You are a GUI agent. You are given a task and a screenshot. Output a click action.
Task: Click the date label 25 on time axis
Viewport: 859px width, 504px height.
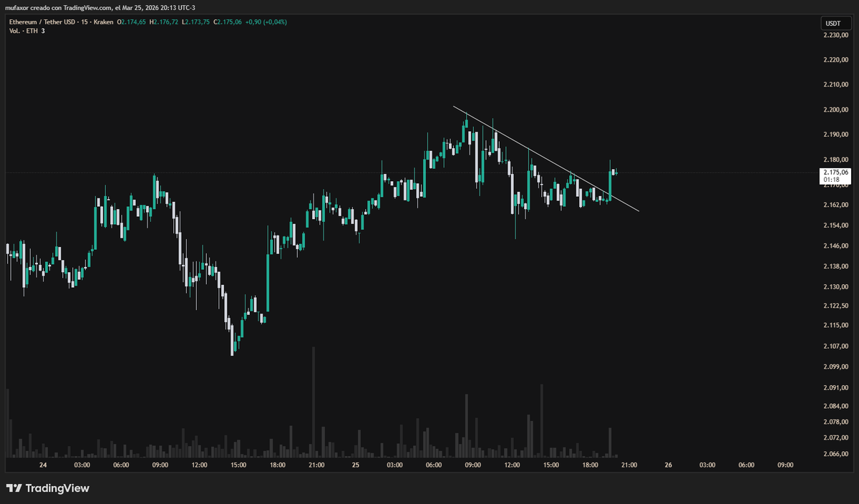(356, 465)
